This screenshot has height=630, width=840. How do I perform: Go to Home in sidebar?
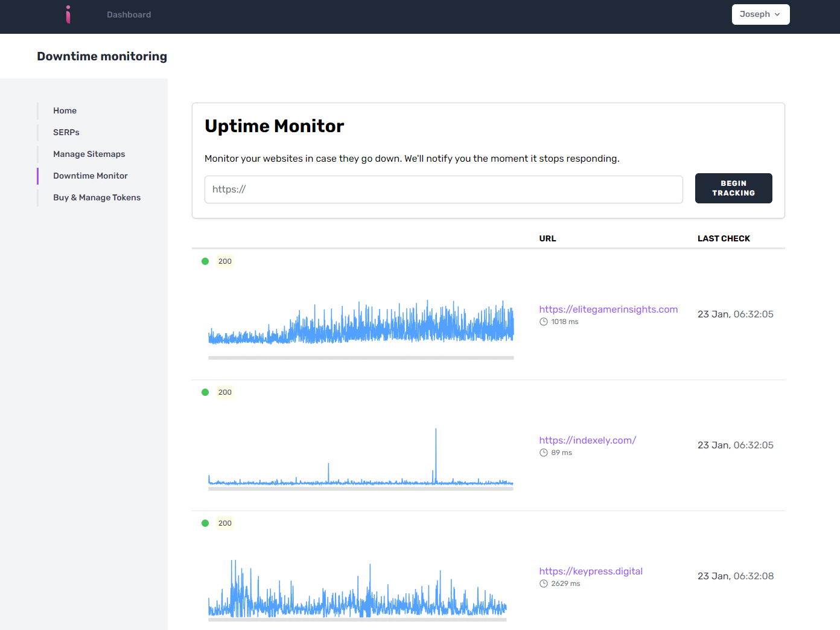click(x=65, y=110)
